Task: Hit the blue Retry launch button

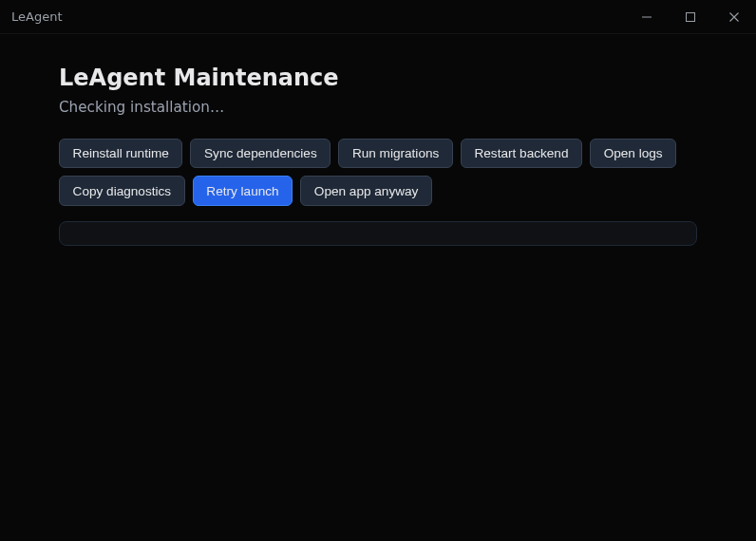Action: (242, 191)
